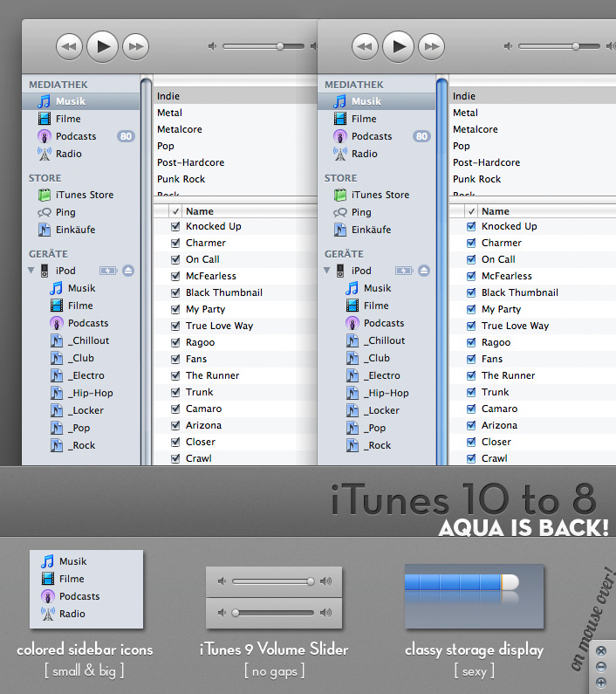Click iPod battery indicator in left window

click(108, 271)
